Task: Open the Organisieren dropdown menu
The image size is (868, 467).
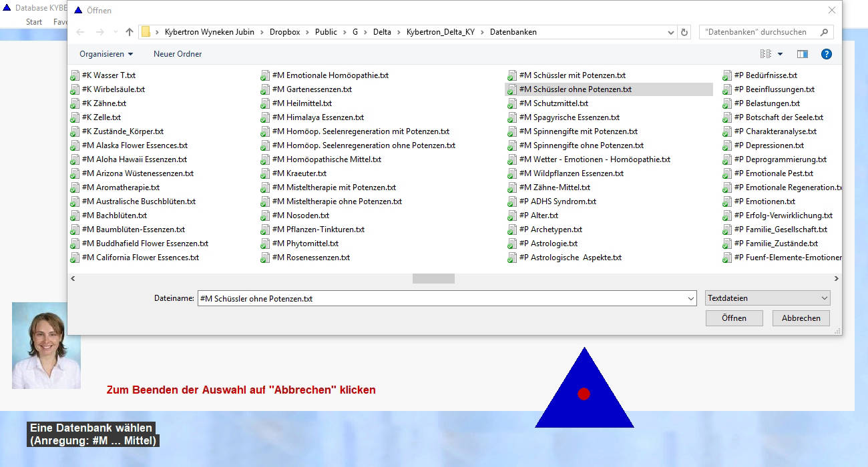Action: pos(106,54)
